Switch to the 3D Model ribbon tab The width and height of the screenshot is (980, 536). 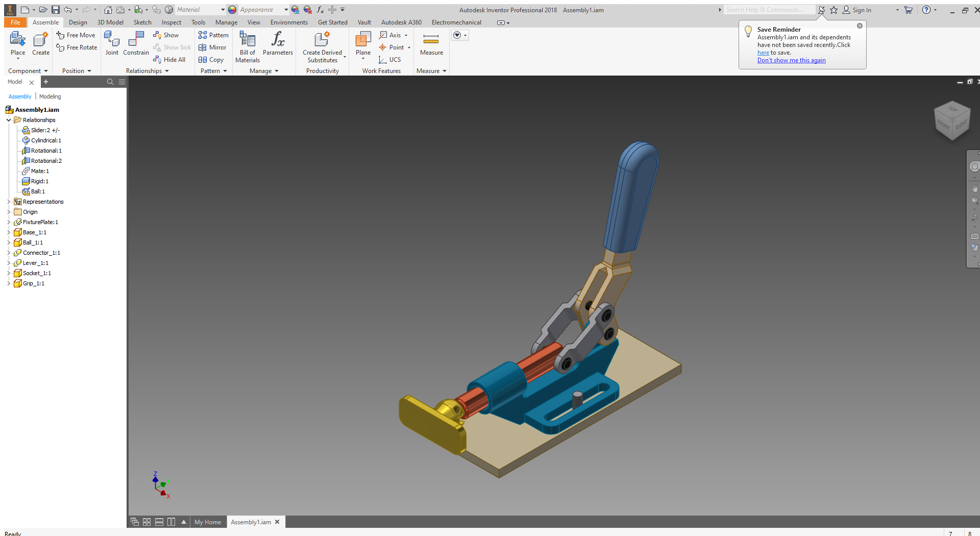click(110, 22)
